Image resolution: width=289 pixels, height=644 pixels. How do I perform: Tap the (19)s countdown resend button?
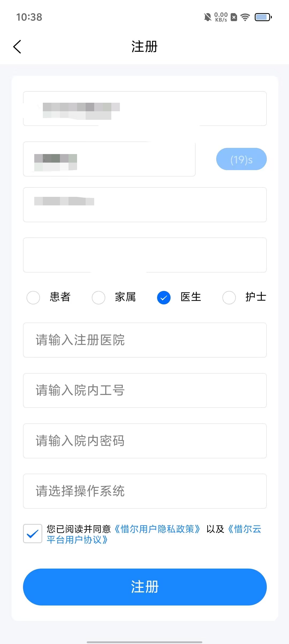tap(241, 159)
